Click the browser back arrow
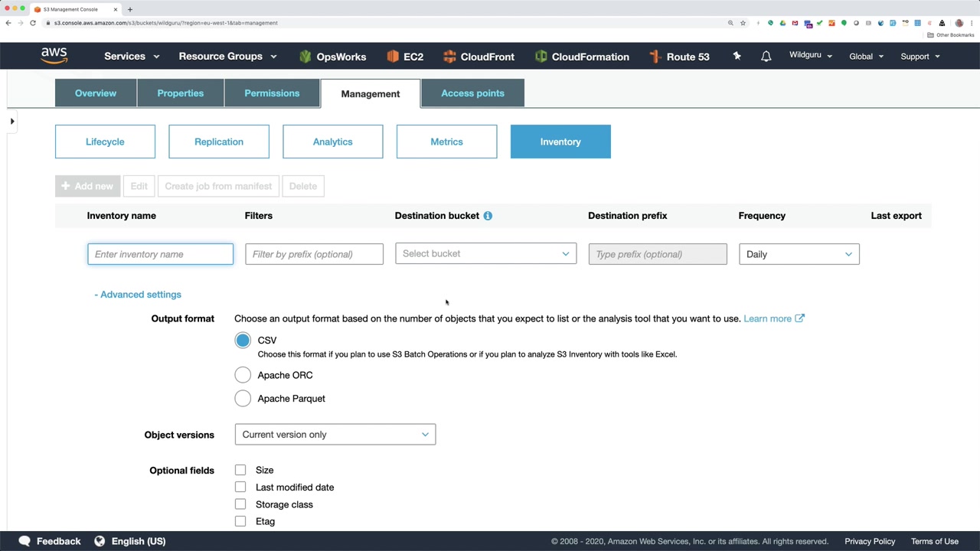 (x=8, y=23)
